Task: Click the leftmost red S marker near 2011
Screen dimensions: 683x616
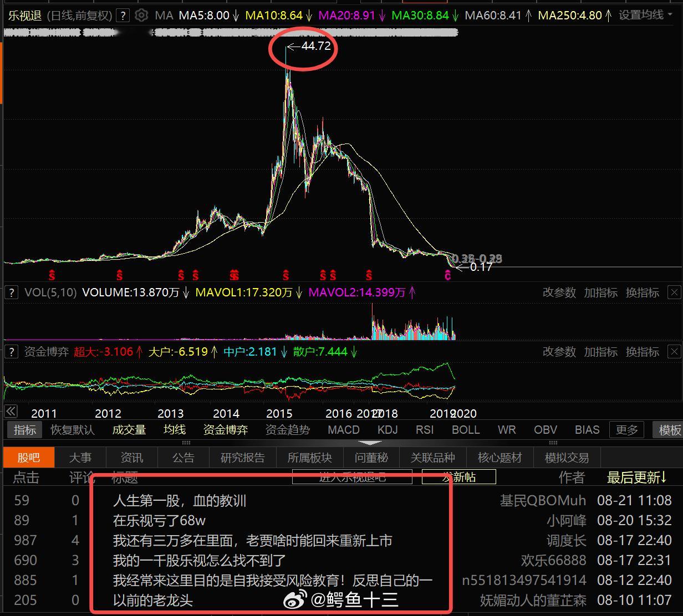Action: click(x=52, y=275)
